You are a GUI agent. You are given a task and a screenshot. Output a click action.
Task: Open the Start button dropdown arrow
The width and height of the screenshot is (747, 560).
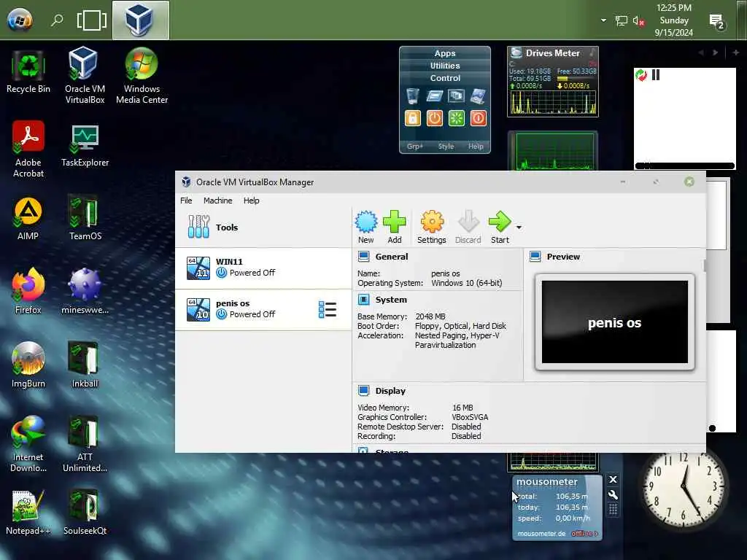[x=519, y=227]
